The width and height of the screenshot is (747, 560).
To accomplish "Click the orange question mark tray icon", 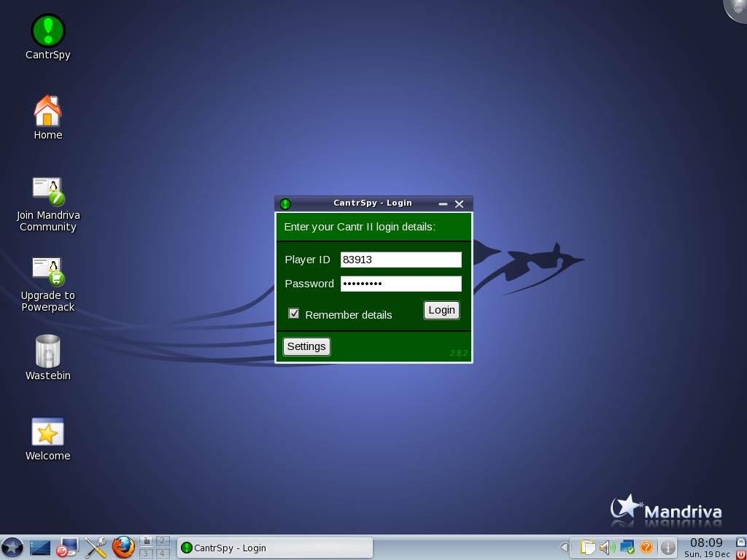I will point(646,547).
